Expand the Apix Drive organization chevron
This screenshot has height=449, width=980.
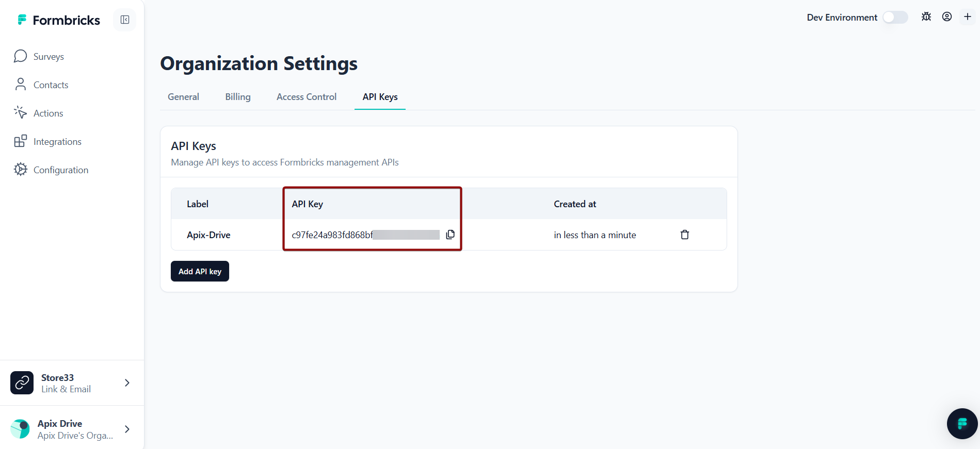[127, 429]
